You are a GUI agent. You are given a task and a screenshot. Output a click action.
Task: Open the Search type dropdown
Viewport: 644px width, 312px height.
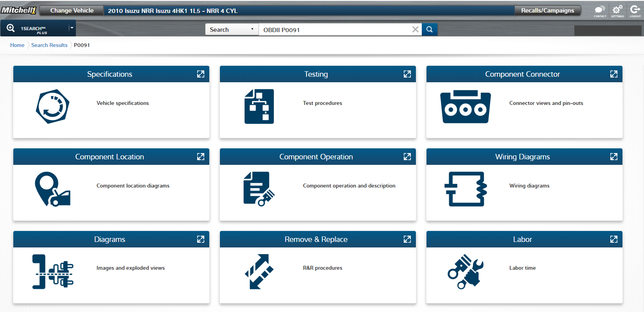(x=232, y=30)
